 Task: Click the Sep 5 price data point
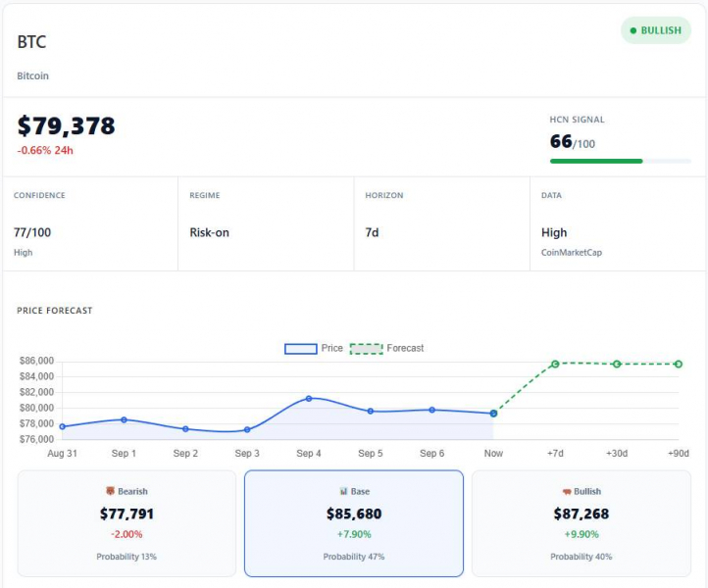(371, 411)
